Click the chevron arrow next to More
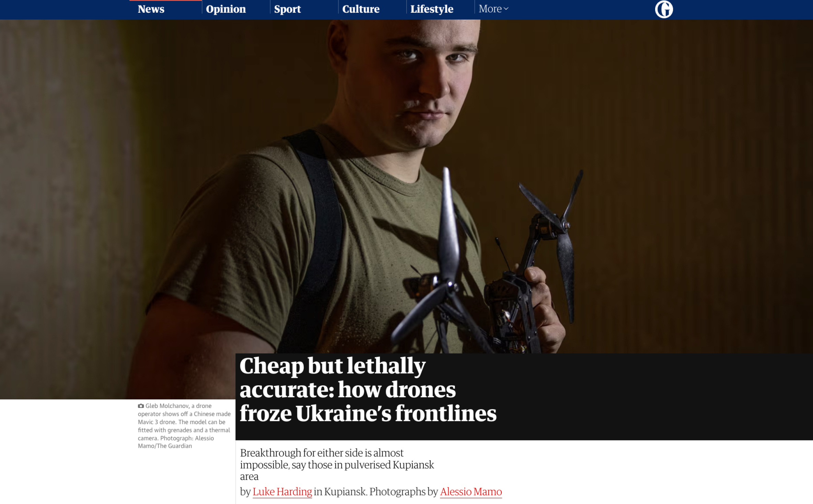This screenshot has width=813, height=504. (506, 9)
